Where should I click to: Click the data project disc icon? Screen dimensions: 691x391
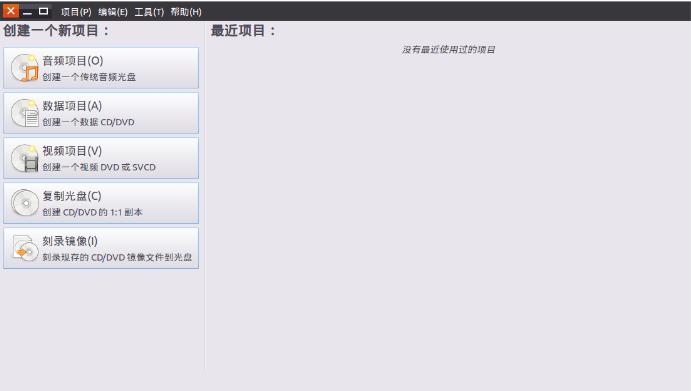point(25,113)
